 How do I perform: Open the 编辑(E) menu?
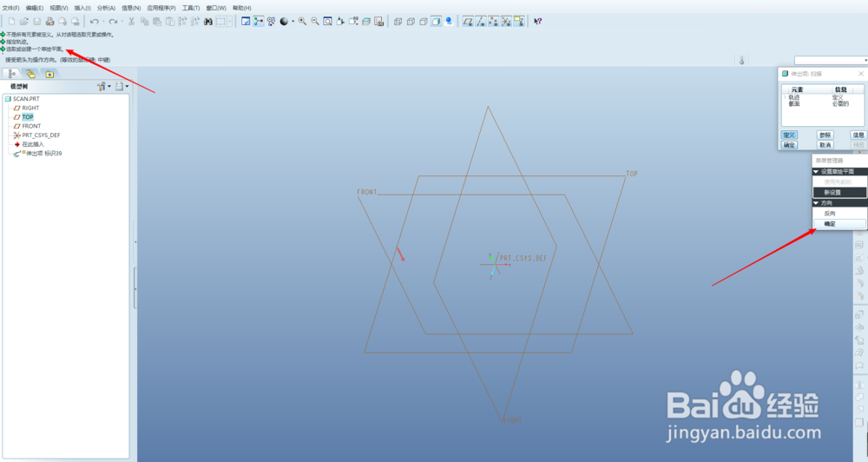coord(35,8)
